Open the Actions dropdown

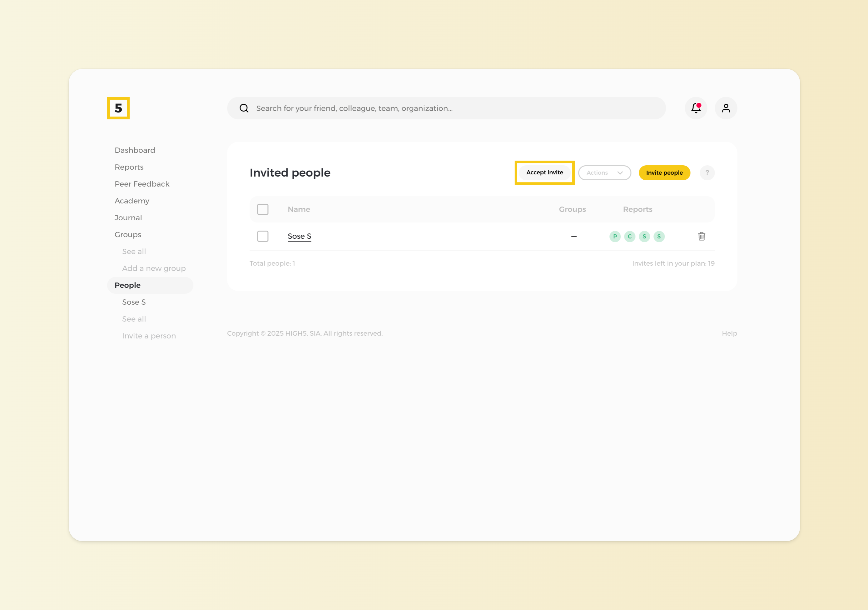pyautogui.click(x=604, y=173)
